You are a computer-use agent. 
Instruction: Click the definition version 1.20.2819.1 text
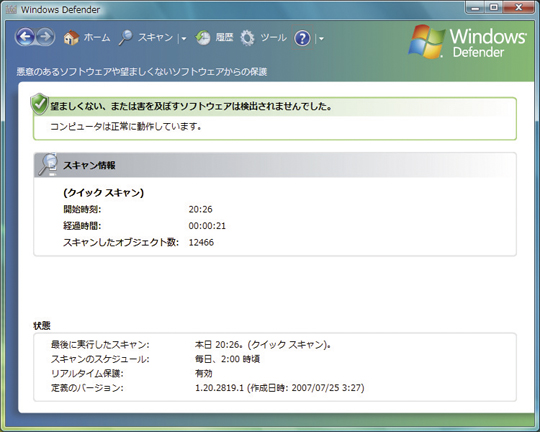pos(280,388)
